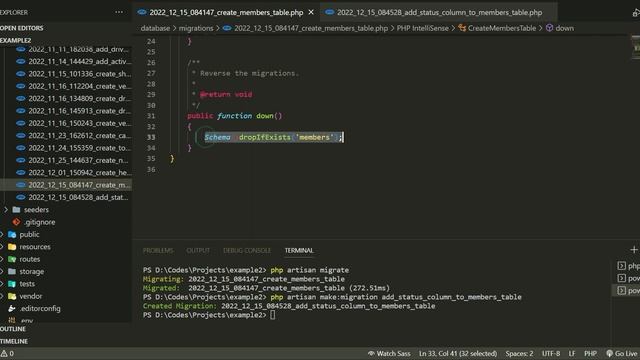Add a new terminal with plus icon

(x=634, y=249)
